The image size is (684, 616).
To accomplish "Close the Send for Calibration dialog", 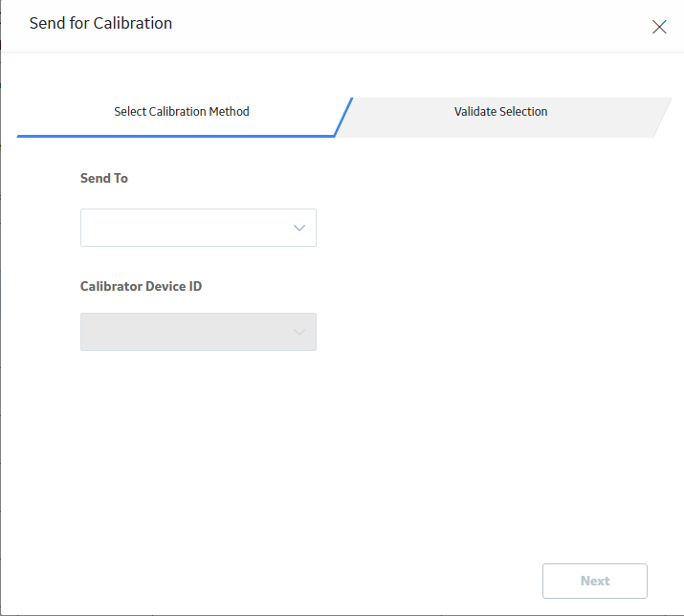I will [x=659, y=27].
